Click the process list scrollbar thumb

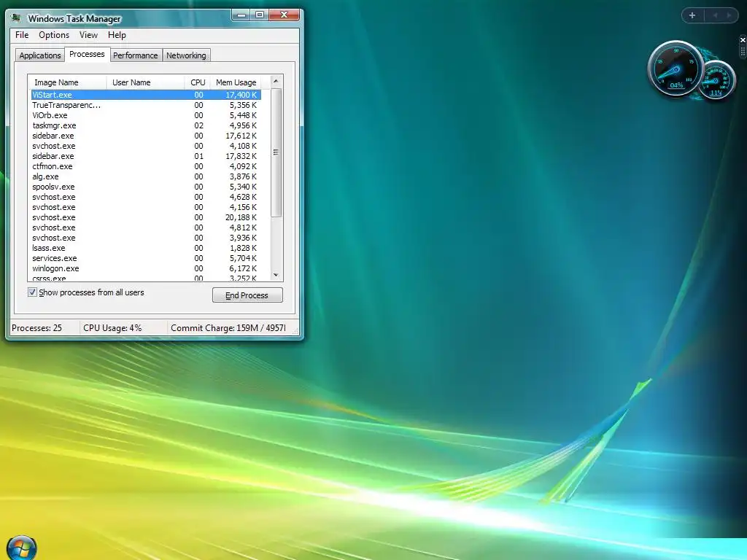coord(276,152)
